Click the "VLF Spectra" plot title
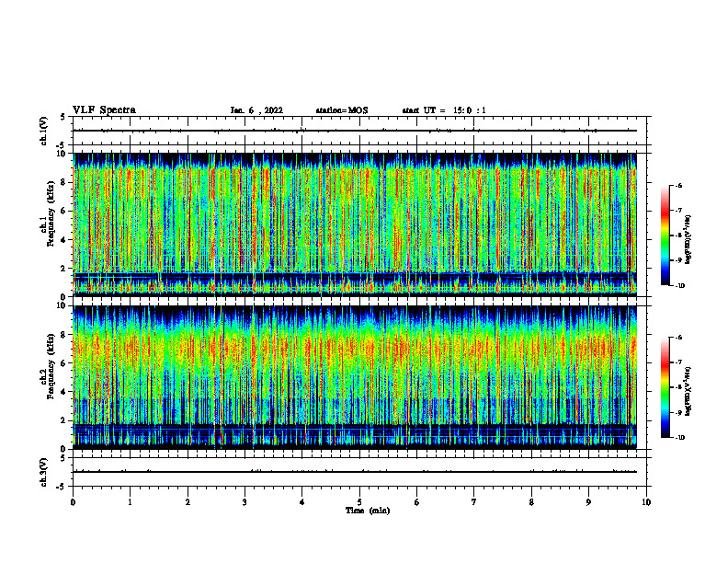The width and height of the screenshot is (728, 563). (x=104, y=110)
